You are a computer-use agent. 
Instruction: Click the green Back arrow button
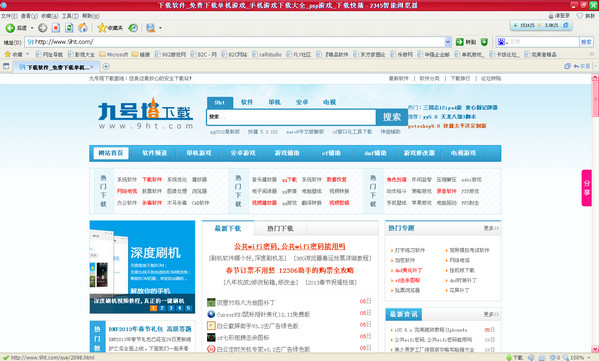click(x=10, y=28)
